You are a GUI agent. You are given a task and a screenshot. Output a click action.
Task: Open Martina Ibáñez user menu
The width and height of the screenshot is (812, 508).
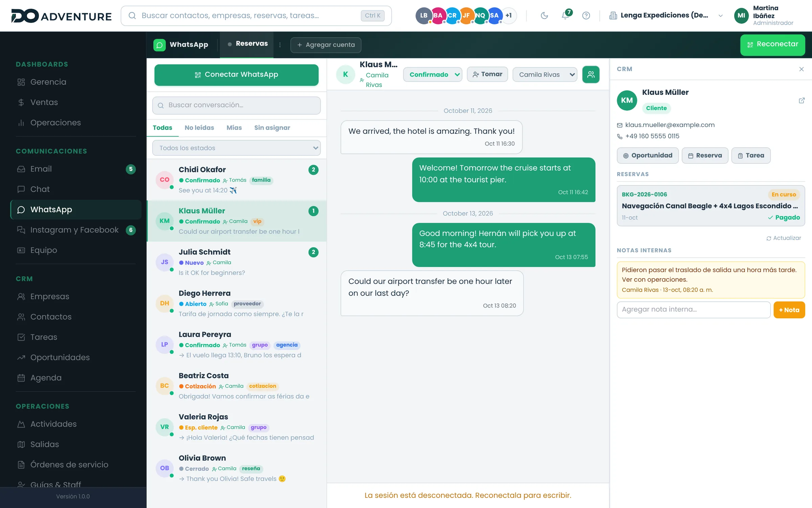[765, 15]
